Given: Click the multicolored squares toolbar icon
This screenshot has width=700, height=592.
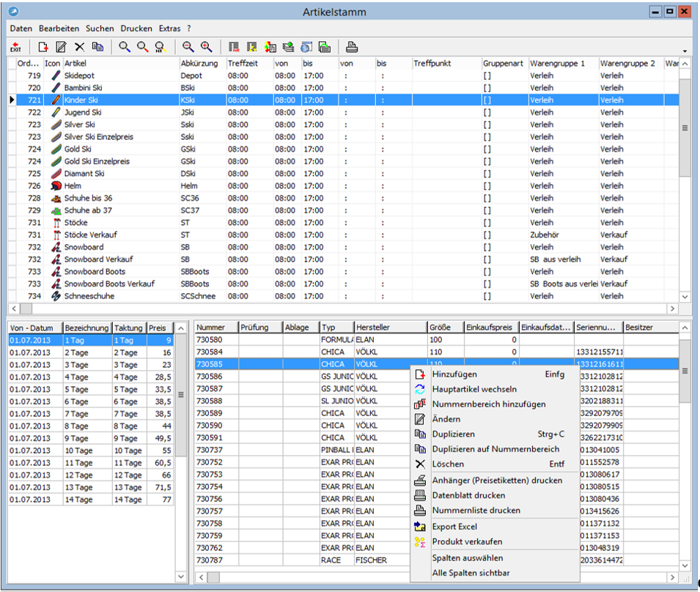Looking at the screenshot, I should coord(270,47).
